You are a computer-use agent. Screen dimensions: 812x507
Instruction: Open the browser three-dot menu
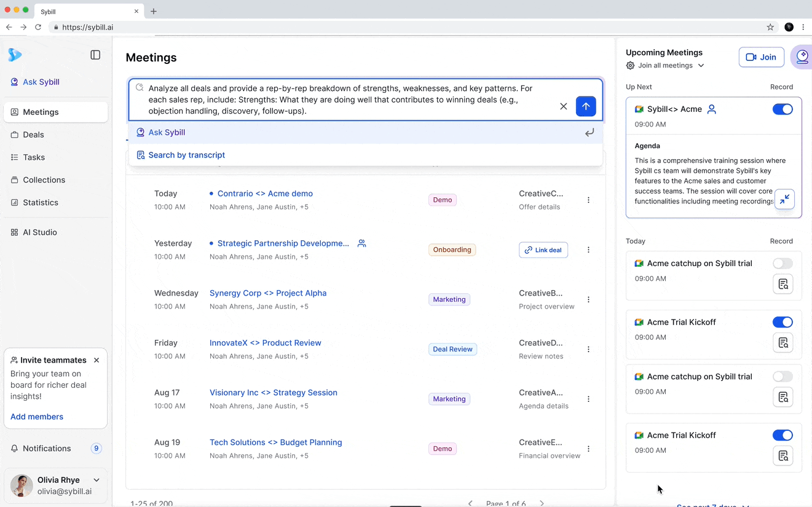(x=803, y=27)
